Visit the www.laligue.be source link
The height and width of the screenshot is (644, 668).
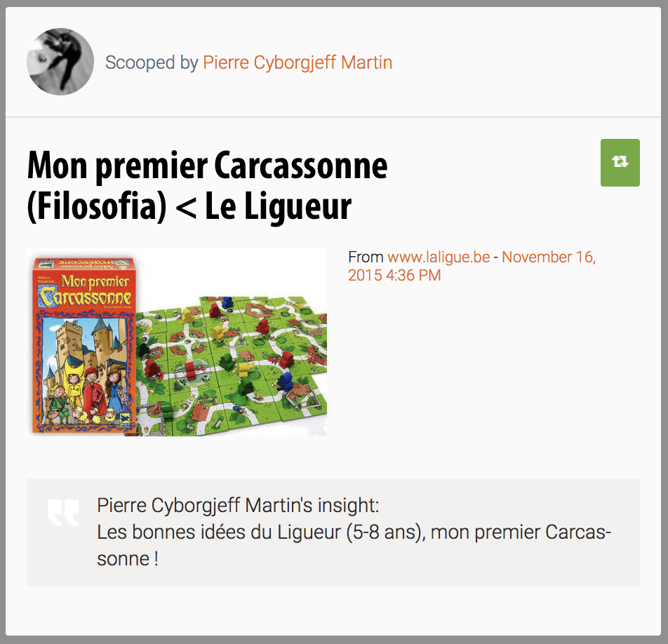(x=439, y=257)
